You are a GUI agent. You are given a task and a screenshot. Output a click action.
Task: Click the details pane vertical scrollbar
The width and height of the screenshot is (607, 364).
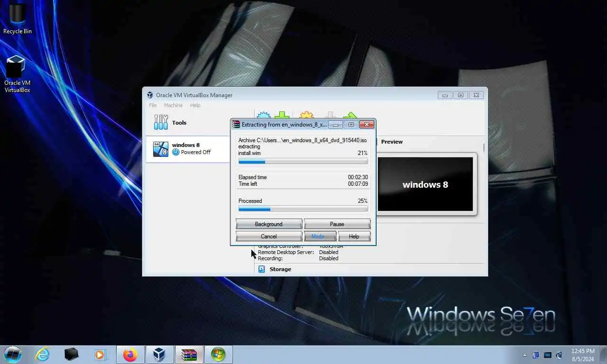[x=484, y=148]
